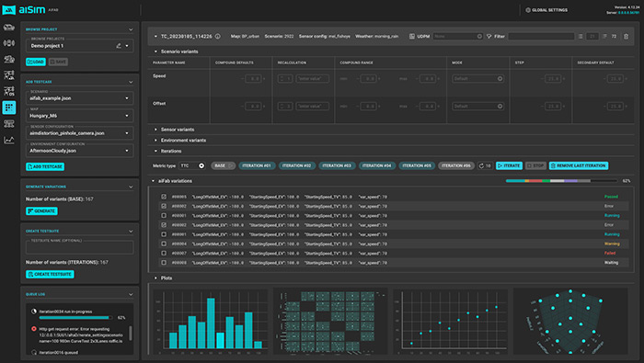
Task: Collapse the Browse Project panel chevron
Action: 131,29
